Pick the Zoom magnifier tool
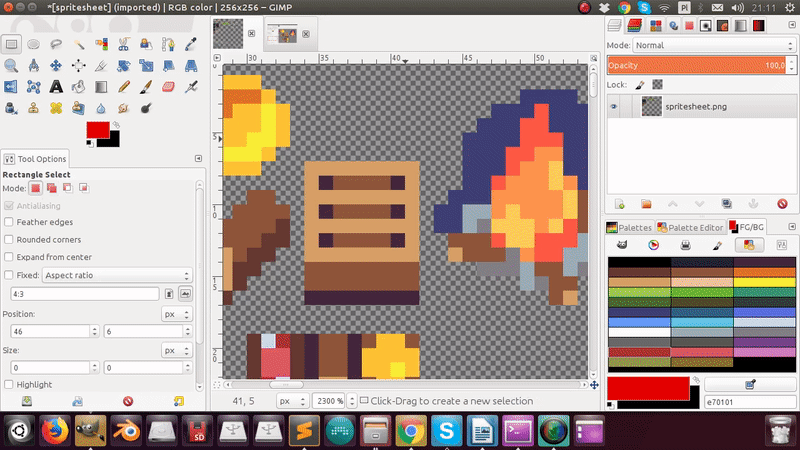Screen dimensions: 800x450 (x=11, y=66)
